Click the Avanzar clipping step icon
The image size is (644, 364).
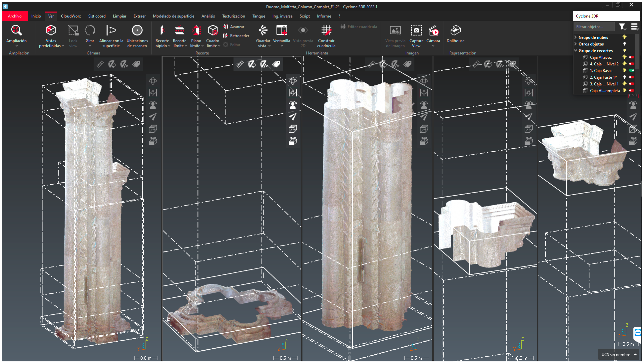tap(226, 26)
